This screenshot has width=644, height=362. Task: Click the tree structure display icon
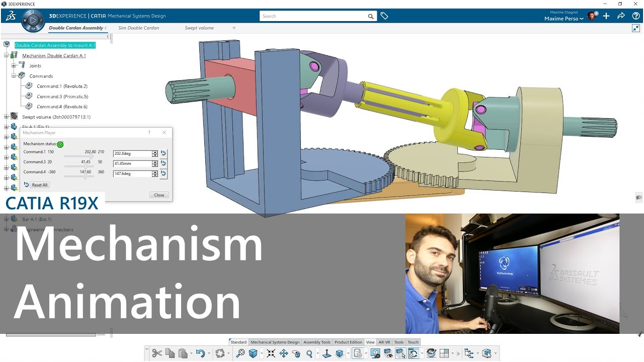pyautogui.click(x=469, y=353)
